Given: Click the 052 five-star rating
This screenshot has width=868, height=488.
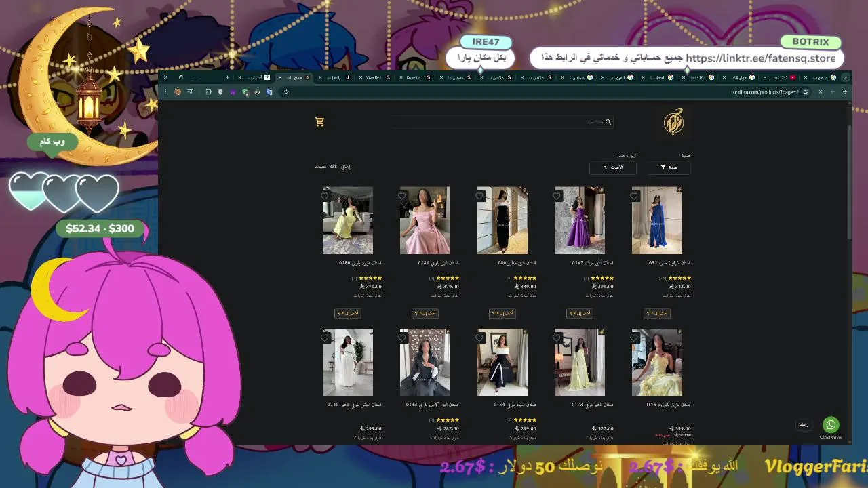Looking at the screenshot, I should (x=679, y=278).
